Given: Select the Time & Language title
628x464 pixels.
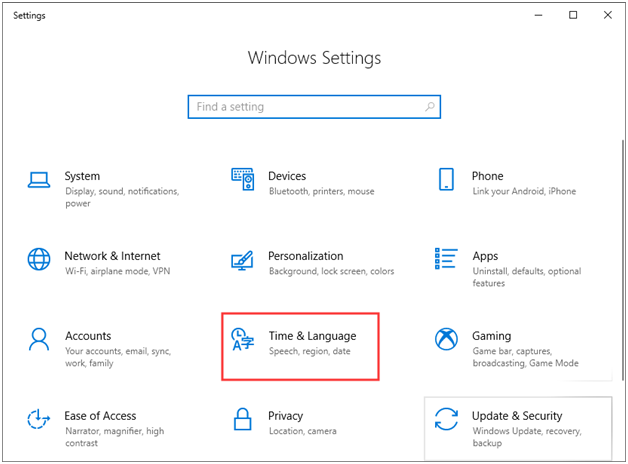Looking at the screenshot, I should (312, 336).
